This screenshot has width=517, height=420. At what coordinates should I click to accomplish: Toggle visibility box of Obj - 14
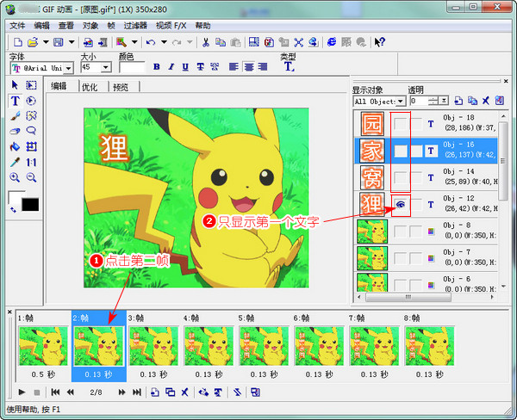401,178
